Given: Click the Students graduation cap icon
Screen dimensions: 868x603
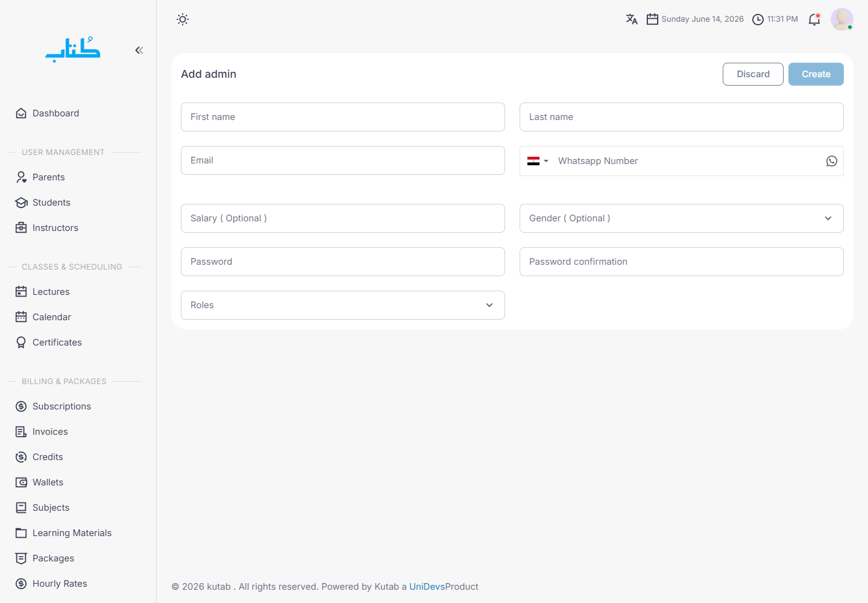Looking at the screenshot, I should pos(21,203).
